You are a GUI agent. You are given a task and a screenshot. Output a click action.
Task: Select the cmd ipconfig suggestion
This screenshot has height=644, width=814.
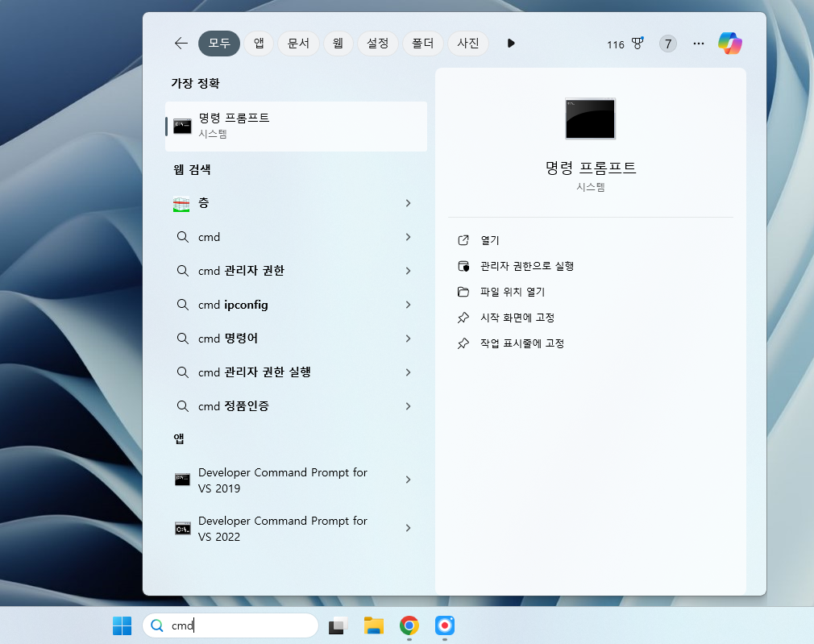296,305
